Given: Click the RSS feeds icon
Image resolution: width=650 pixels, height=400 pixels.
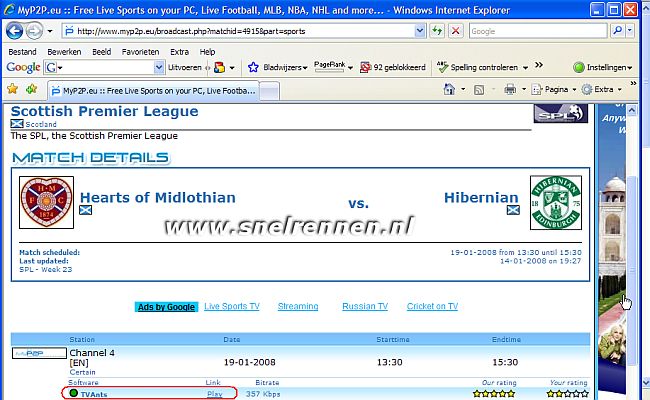Looking at the screenshot, I should click(x=479, y=90).
